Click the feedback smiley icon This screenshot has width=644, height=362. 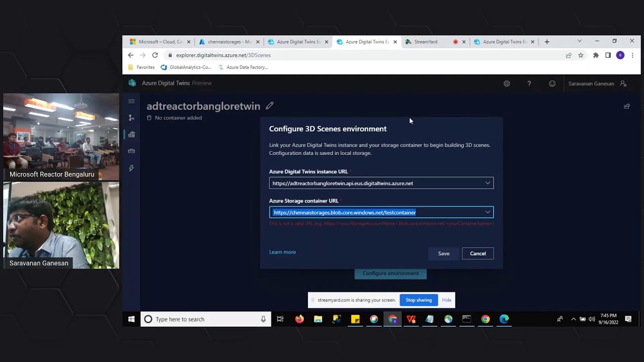552,83
